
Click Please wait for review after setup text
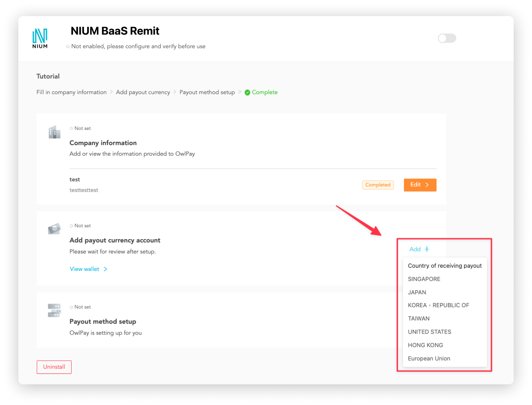(x=112, y=252)
